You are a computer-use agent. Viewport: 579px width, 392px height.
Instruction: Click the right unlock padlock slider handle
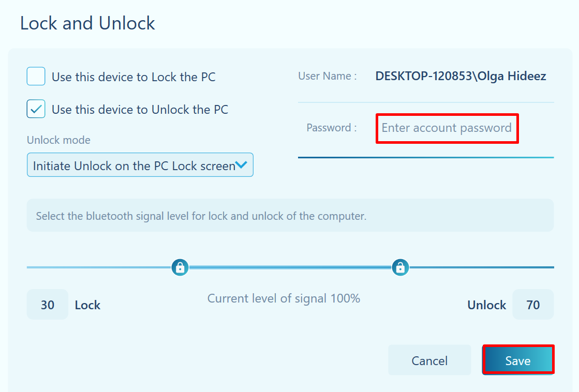click(400, 267)
